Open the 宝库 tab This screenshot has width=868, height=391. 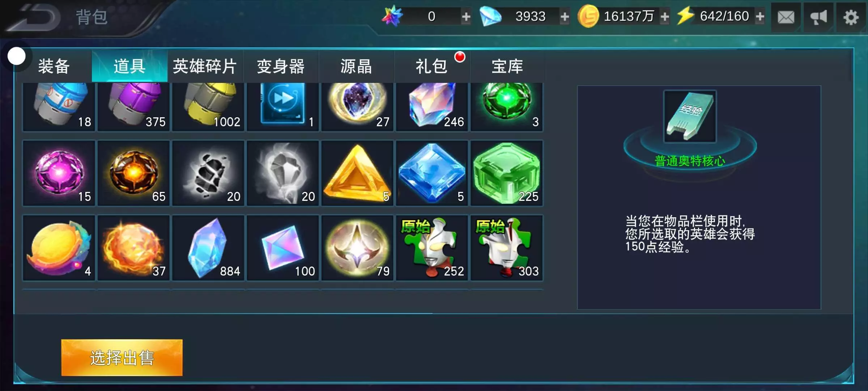tap(507, 66)
